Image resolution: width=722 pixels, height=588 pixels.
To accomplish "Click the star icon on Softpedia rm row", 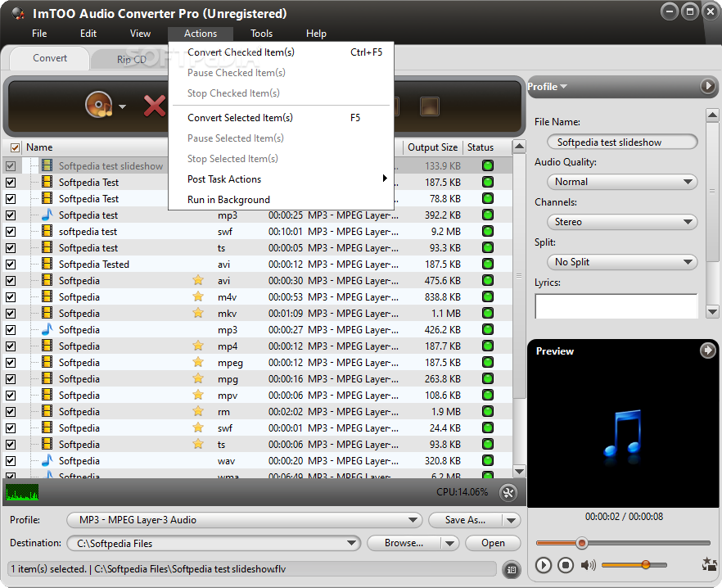I will (x=198, y=411).
